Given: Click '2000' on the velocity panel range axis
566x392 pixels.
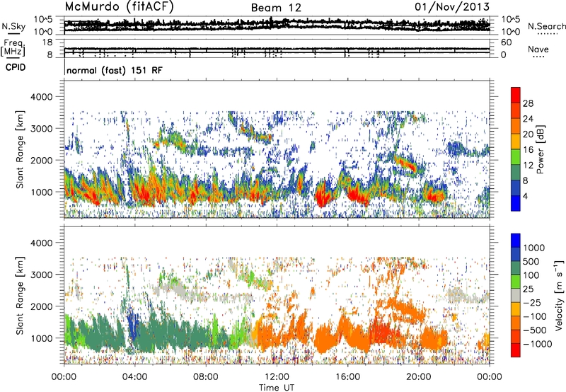Looking at the screenshot, I should [x=41, y=306].
